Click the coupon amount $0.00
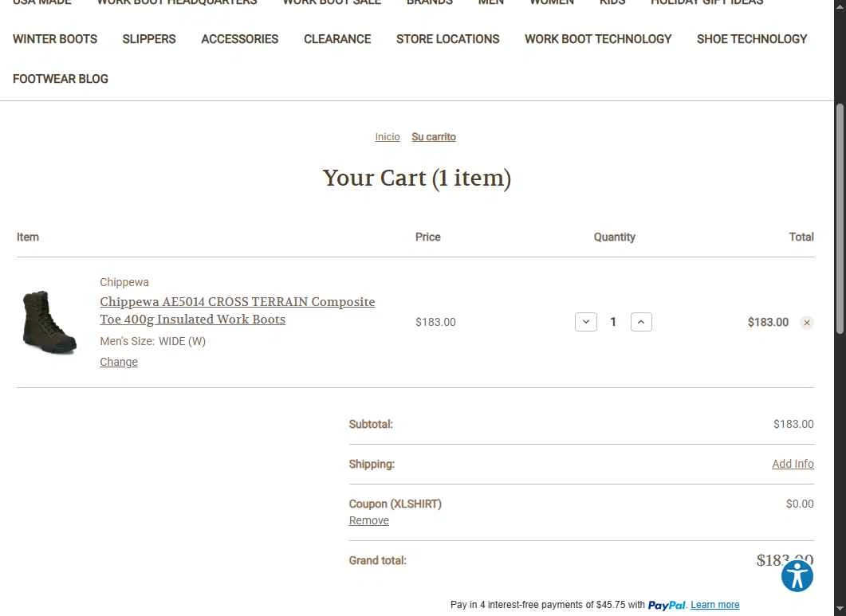 pyautogui.click(x=800, y=504)
